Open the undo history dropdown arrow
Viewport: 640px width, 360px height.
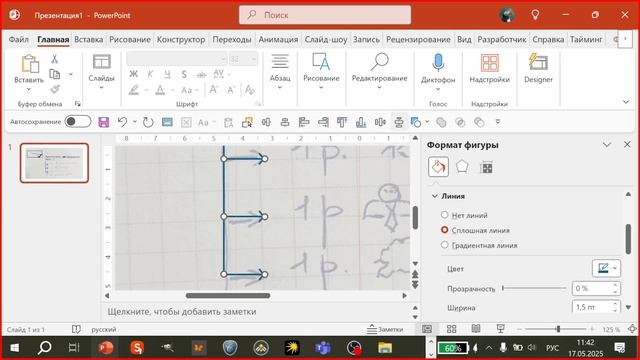(134, 122)
